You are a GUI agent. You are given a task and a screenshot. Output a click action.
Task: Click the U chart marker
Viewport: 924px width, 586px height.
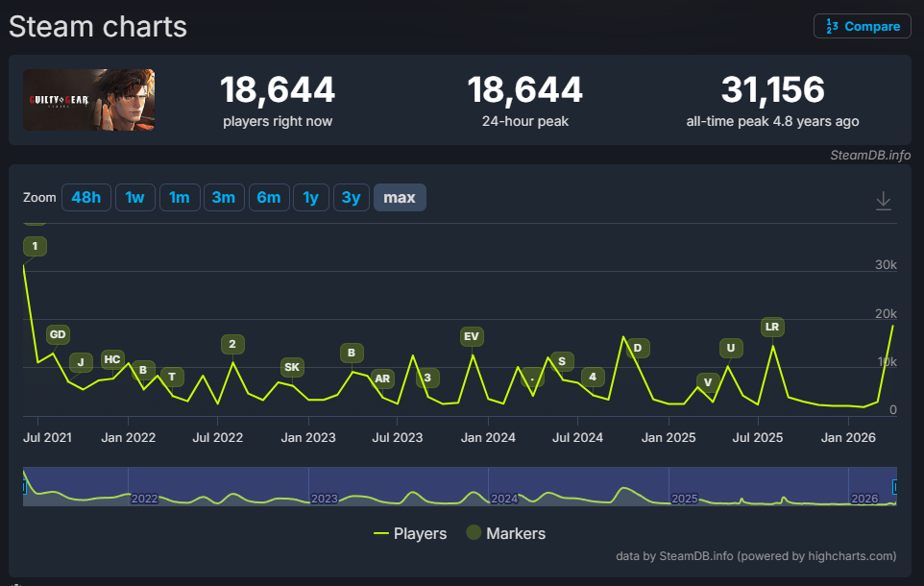pyautogui.click(x=731, y=348)
